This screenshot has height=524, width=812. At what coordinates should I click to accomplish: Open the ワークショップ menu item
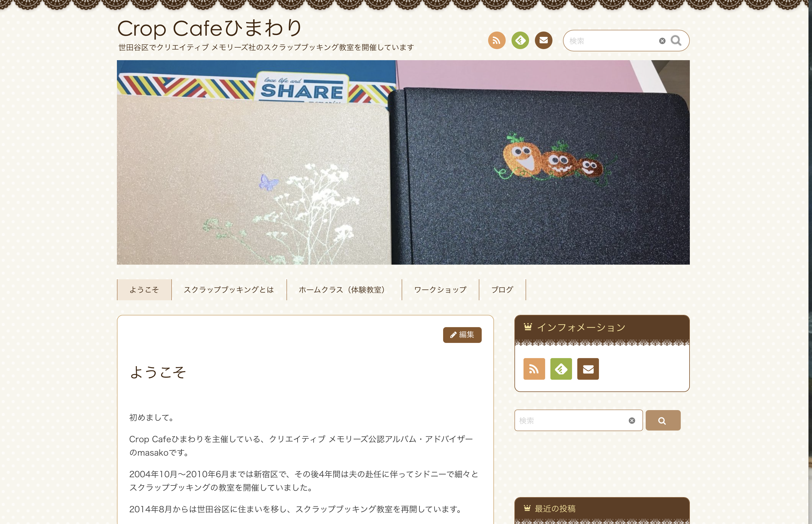(x=440, y=289)
